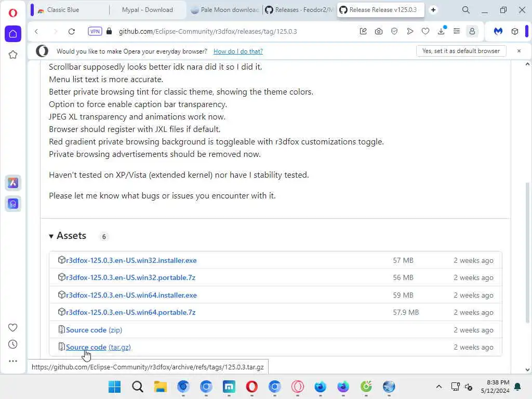Open the profile account icon
Image resolution: width=532 pixels, height=399 pixels.
(x=472, y=32)
